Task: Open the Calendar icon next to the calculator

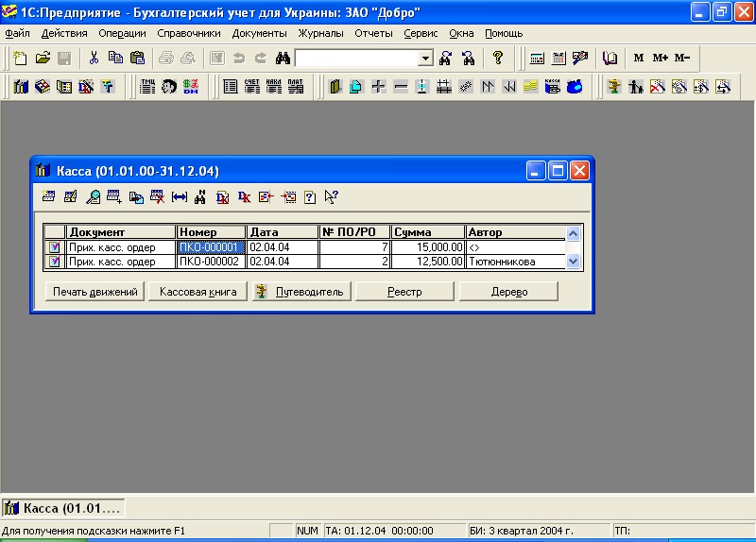Action: coord(558,59)
